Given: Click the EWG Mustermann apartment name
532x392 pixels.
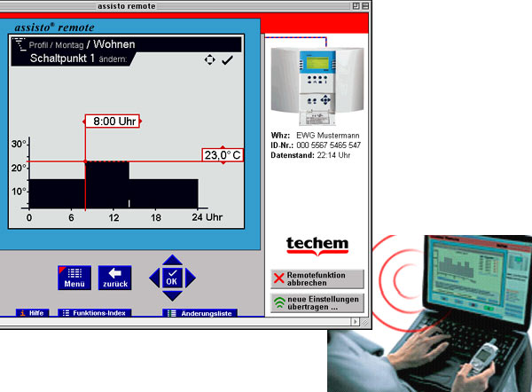Looking at the screenshot, I should click(328, 136).
